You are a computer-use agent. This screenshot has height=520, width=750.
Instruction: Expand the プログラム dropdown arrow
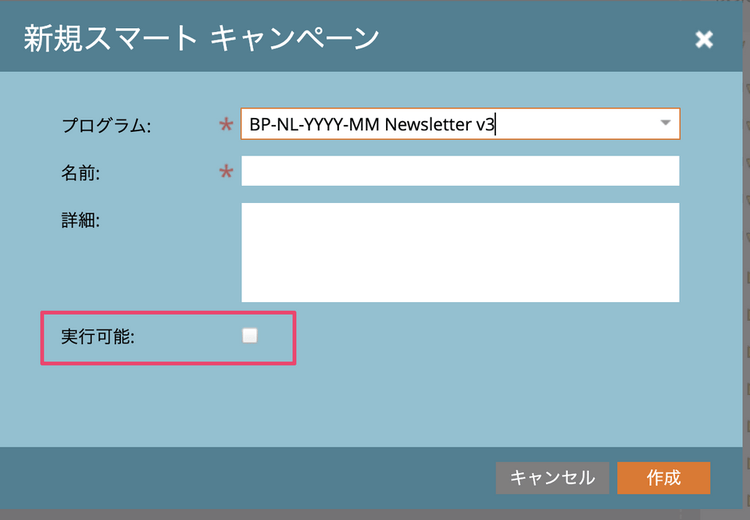click(665, 123)
